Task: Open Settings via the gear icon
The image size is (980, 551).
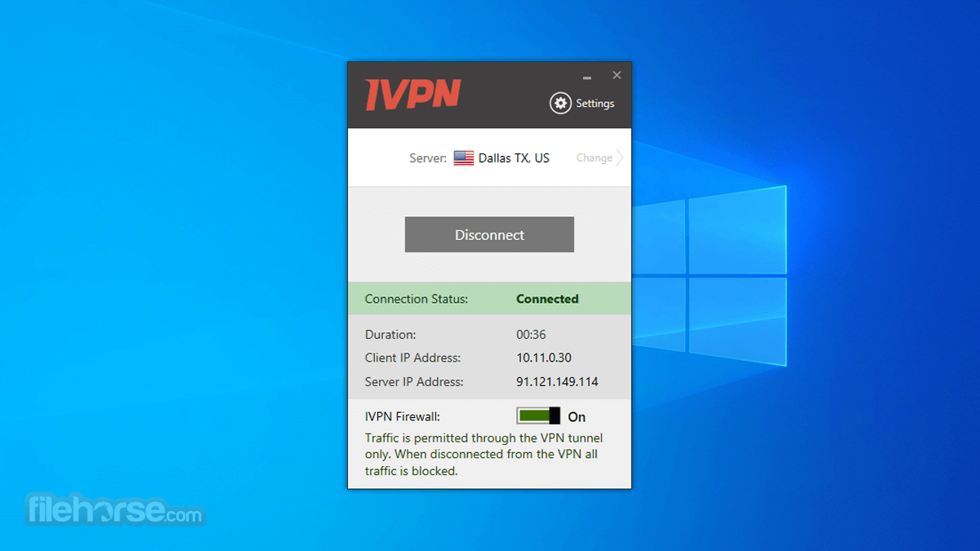Action: (x=560, y=104)
